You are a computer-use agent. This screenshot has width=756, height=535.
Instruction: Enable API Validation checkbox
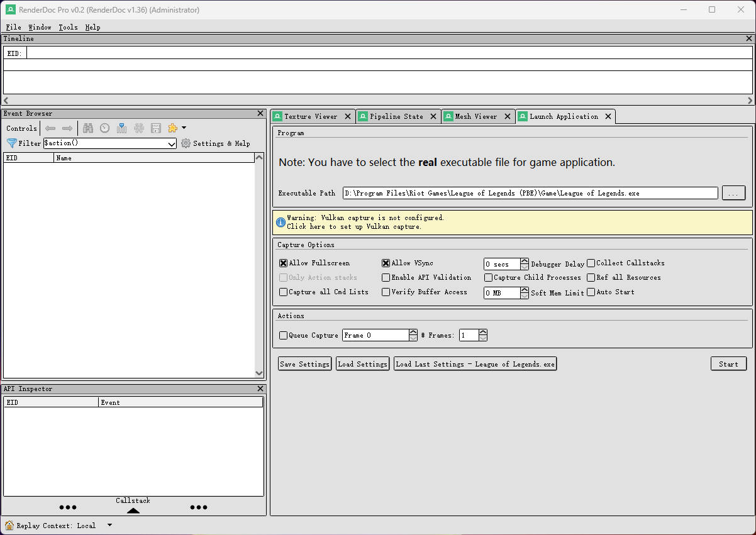pos(386,277)
